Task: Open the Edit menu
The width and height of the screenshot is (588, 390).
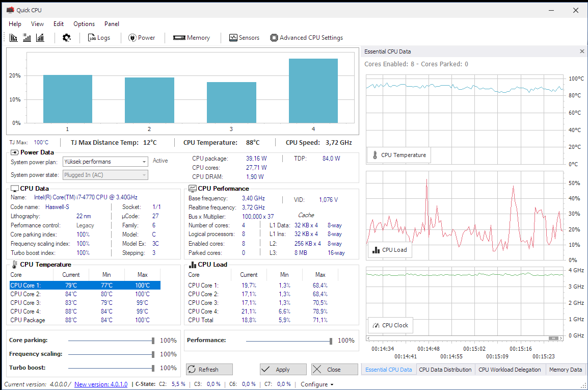Action: click(59, 23)
